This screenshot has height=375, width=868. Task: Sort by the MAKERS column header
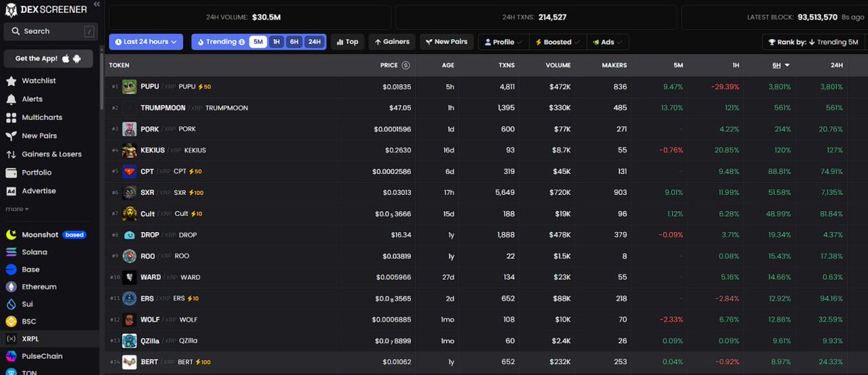point(614,66)
